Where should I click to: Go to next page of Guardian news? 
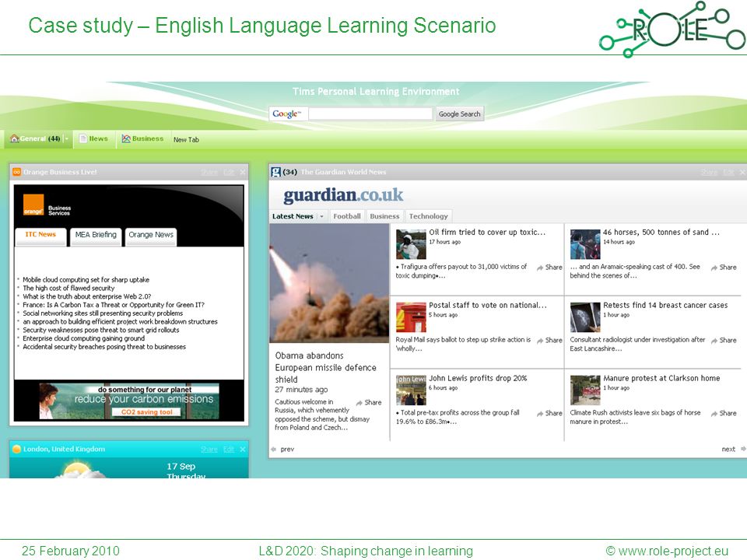(733, 449)
